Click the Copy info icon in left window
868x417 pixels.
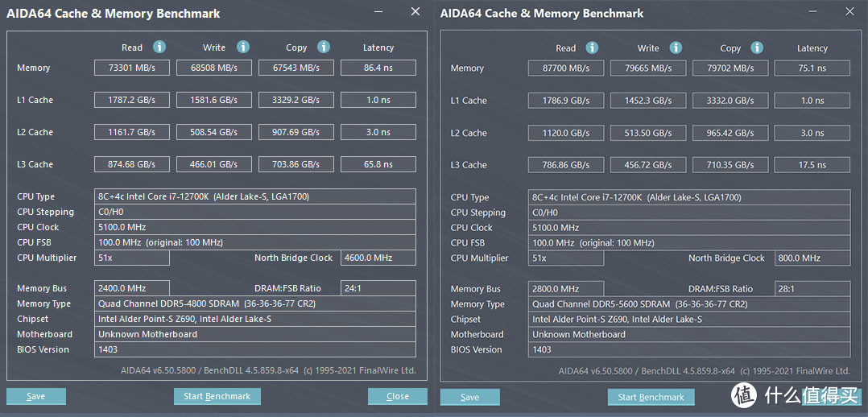(x=324, y=47)
